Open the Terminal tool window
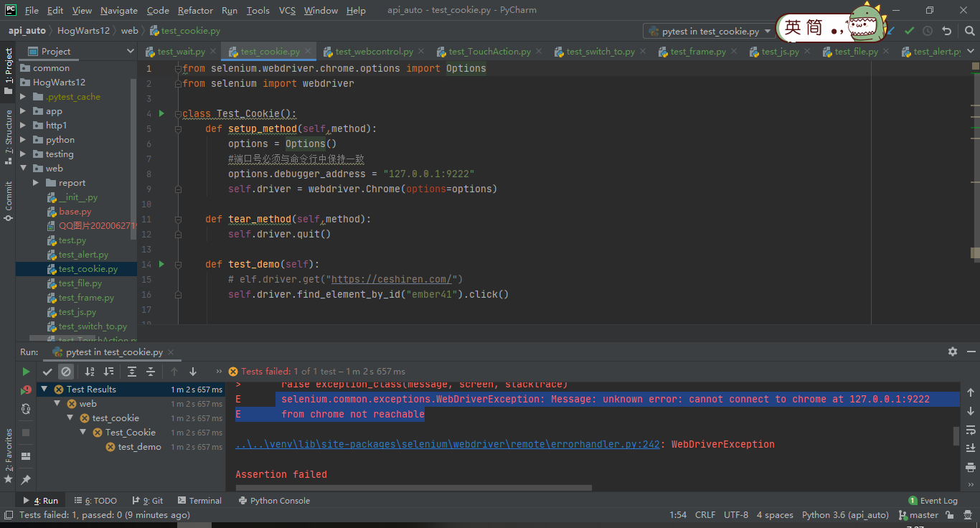 tap(199, 501)
